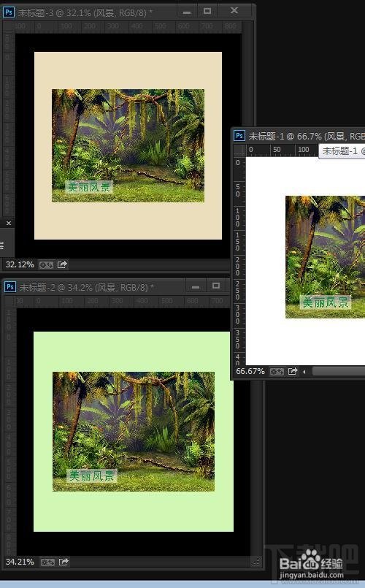Close the small panel left of 未标题-3
This screenshot has height=588, width=365.
9,223
